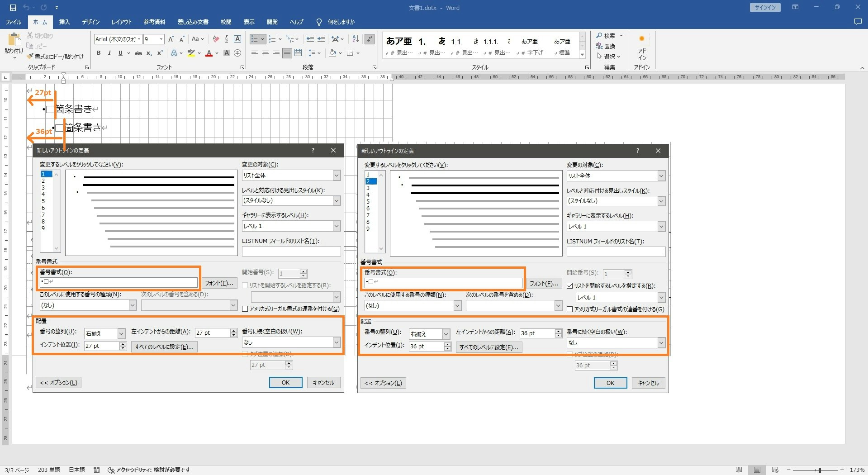
Task: Switch to the 挿入 tab
Action: click(x=64, y=22)
